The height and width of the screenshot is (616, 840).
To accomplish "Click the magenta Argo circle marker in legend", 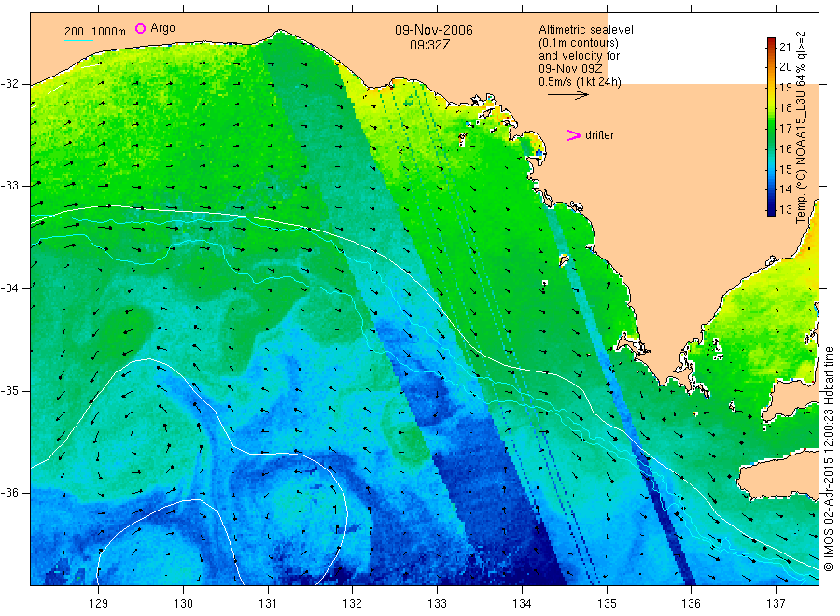I will coord(140,28).
